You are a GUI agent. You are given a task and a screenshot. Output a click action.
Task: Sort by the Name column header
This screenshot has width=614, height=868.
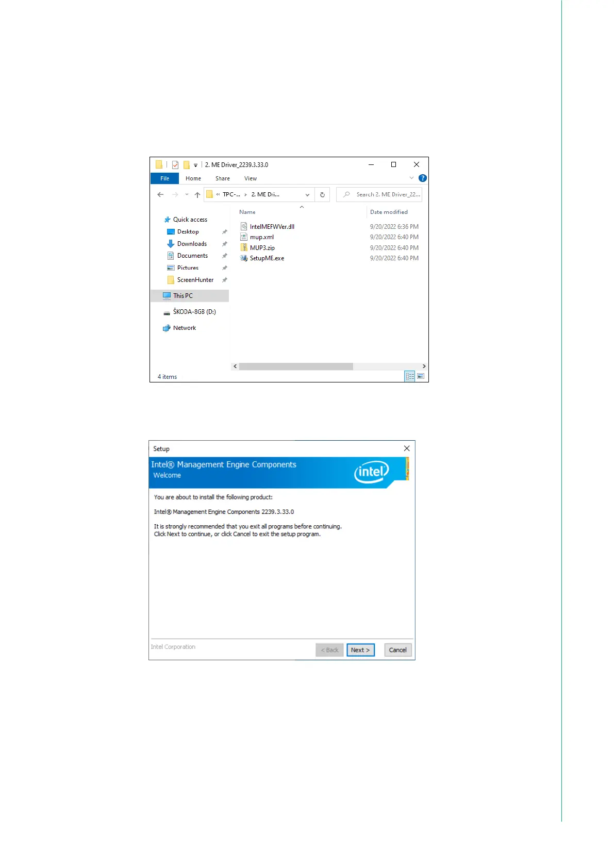[x=247, y=212]
